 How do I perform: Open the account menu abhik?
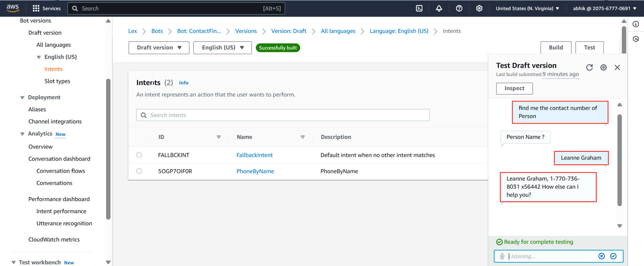coord(604,8)
